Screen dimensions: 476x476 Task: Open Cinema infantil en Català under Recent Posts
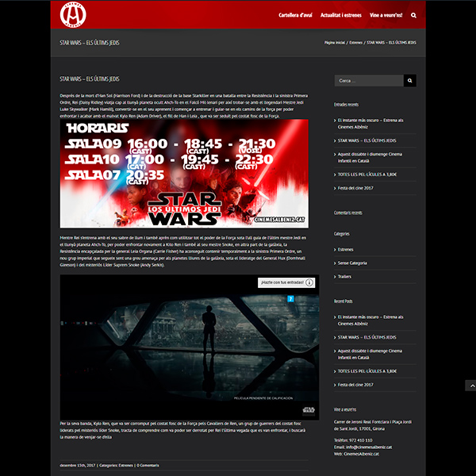(370, 355)
